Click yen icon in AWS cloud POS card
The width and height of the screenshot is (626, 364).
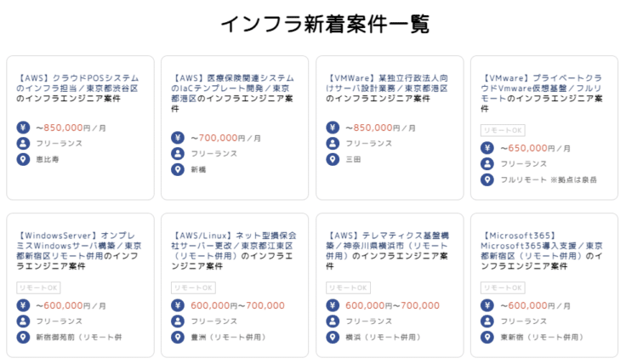click(23, 127)
